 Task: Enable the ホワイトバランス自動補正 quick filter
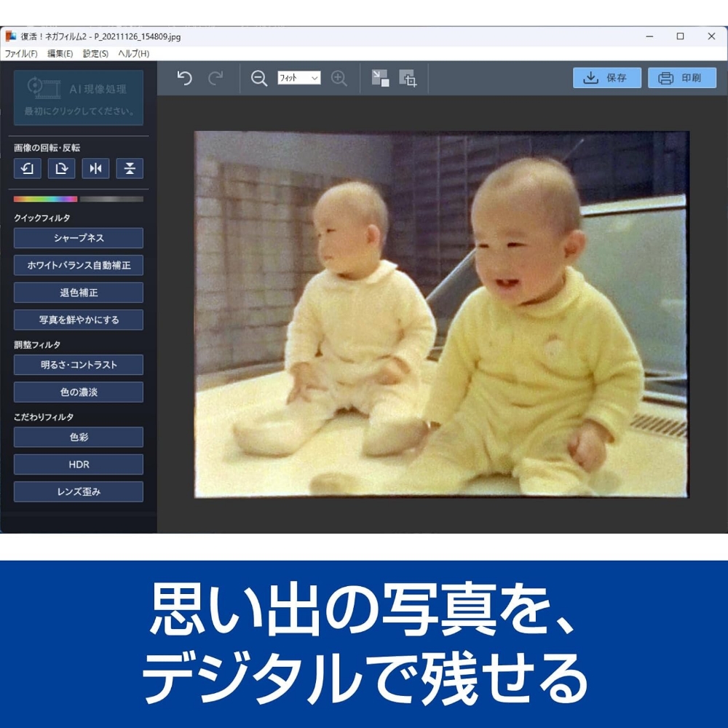(x=78, y=265)
